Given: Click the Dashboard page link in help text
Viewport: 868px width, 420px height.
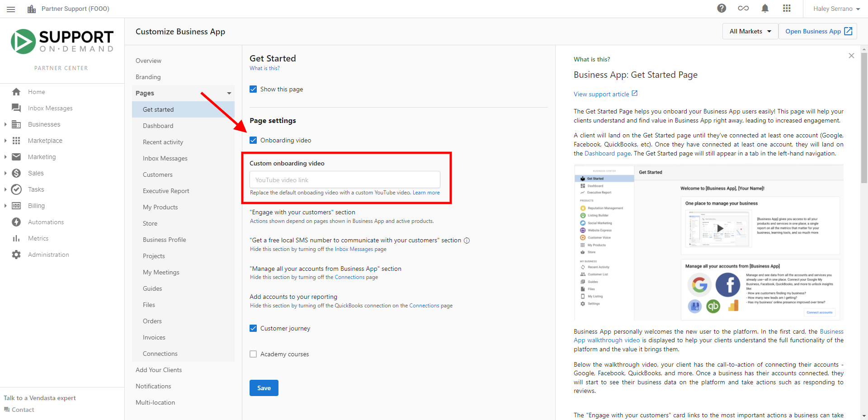Looking at the screenshot, I should coord(608,153).
